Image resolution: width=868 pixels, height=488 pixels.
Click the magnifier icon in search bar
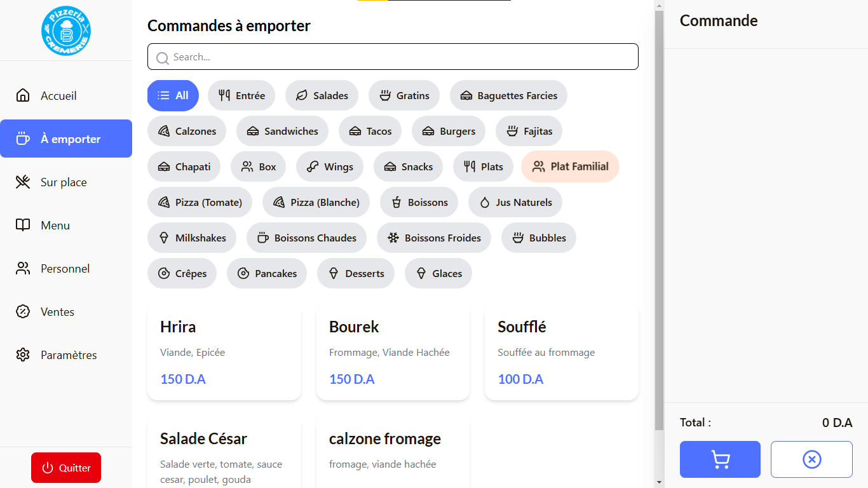(x=163, y=58)
